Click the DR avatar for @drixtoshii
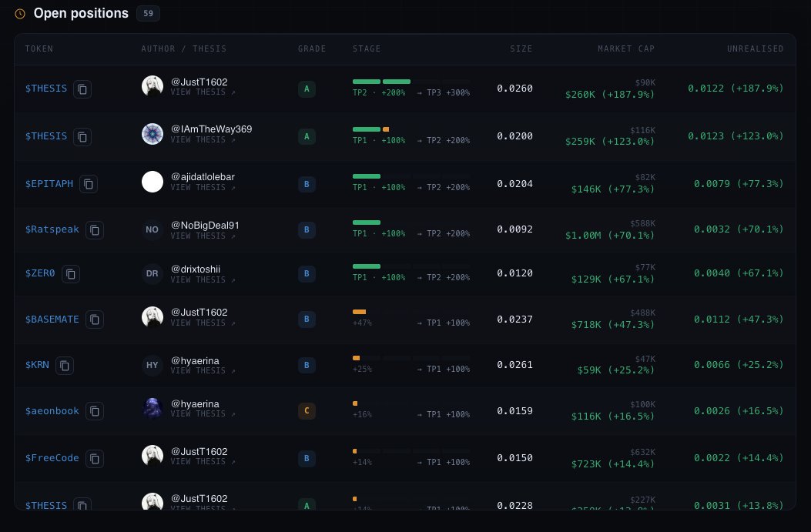811x532 pixels. click(x=152, y=273)
